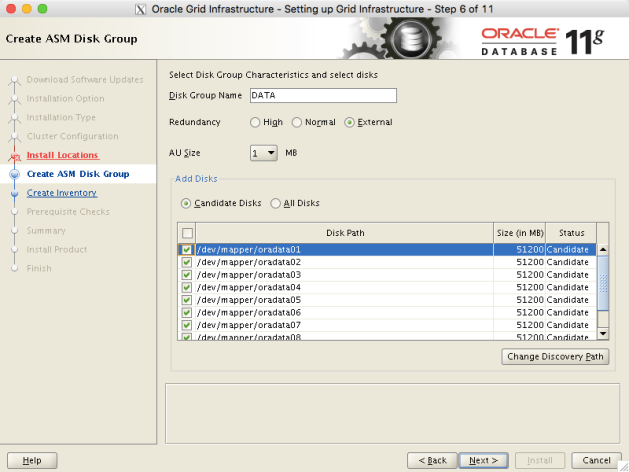629x472 pixels.
Task: Click the 51200 size of oradata03
Action: 530,275
